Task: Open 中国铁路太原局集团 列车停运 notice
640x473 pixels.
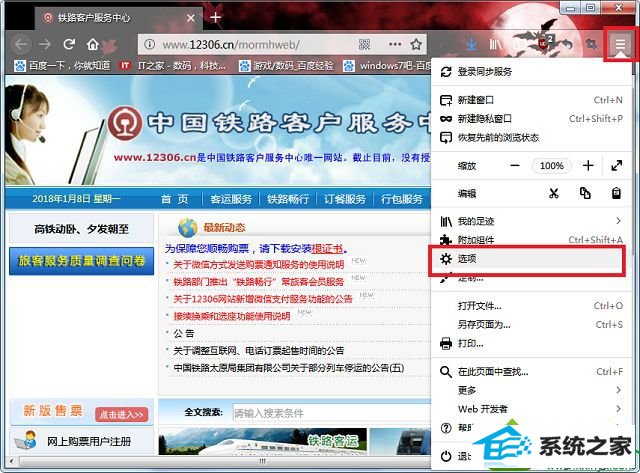Action: coord(289,368)
